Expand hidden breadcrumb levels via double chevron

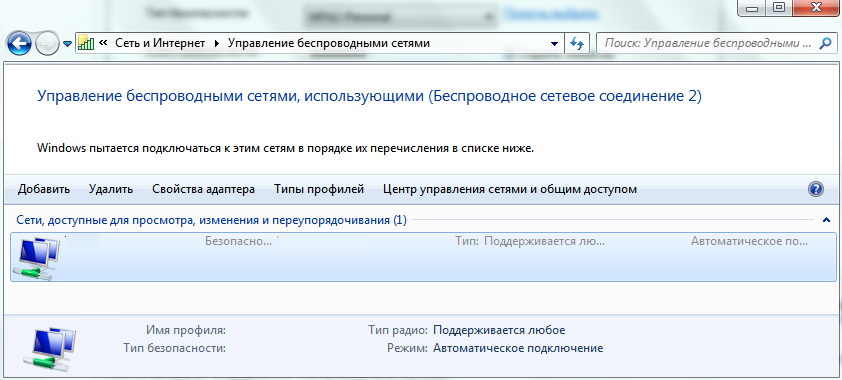tap(104, 43)
